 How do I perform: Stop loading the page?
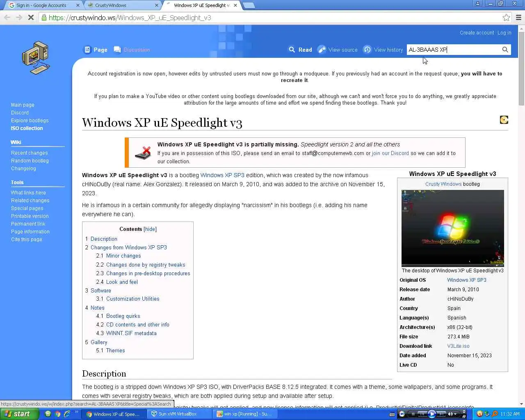(31, 18)
